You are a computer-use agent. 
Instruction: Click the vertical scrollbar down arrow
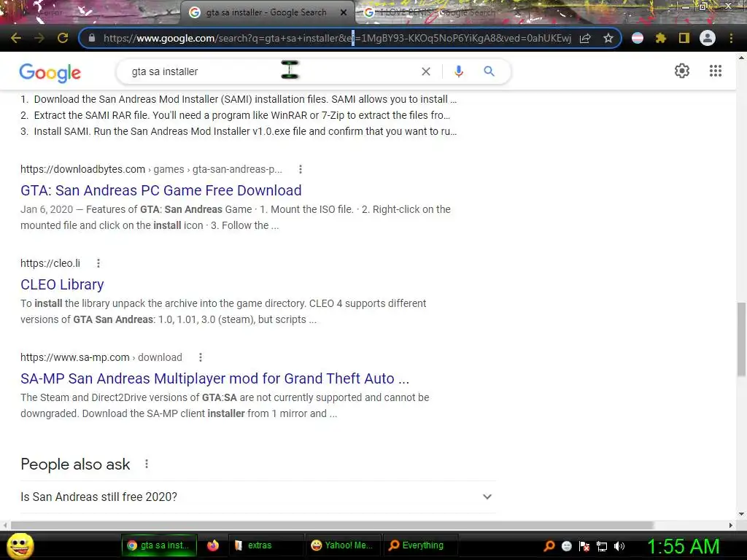pos(741,514)
